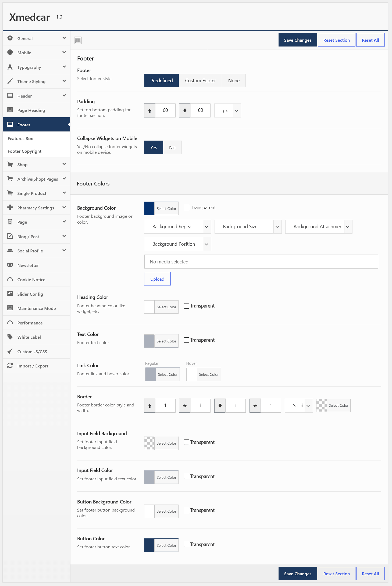This screenshot has height=586, width=392.
Task: Click the Archive(Shop) Pages cart icon
Action: pos(10,179)
